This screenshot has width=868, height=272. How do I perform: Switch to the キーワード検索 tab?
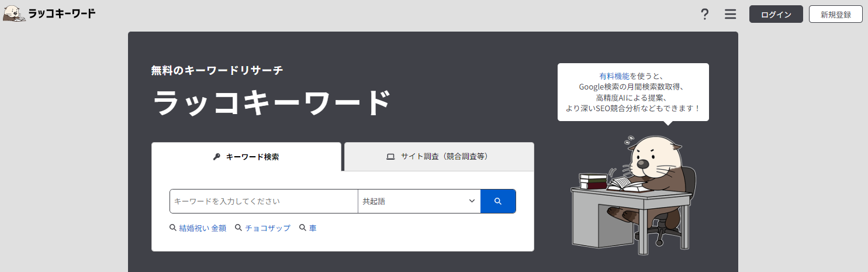coord(246,157)
